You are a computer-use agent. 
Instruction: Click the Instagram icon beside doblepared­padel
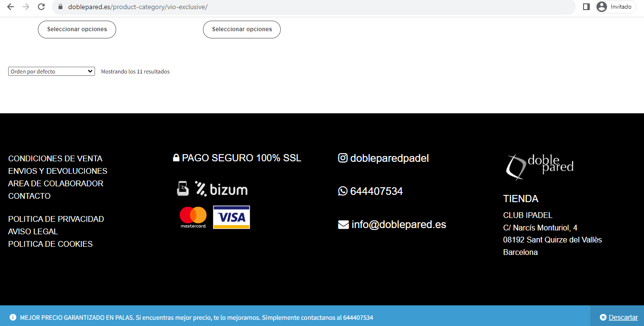[x=343, y=158]
